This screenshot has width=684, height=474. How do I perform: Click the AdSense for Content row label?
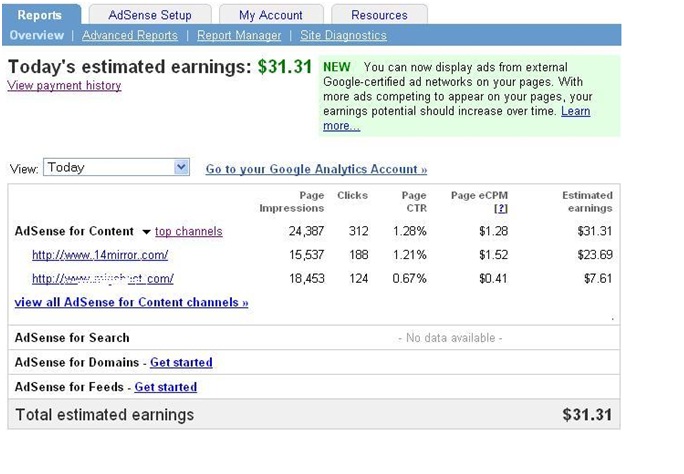click(x=74, y=231)
